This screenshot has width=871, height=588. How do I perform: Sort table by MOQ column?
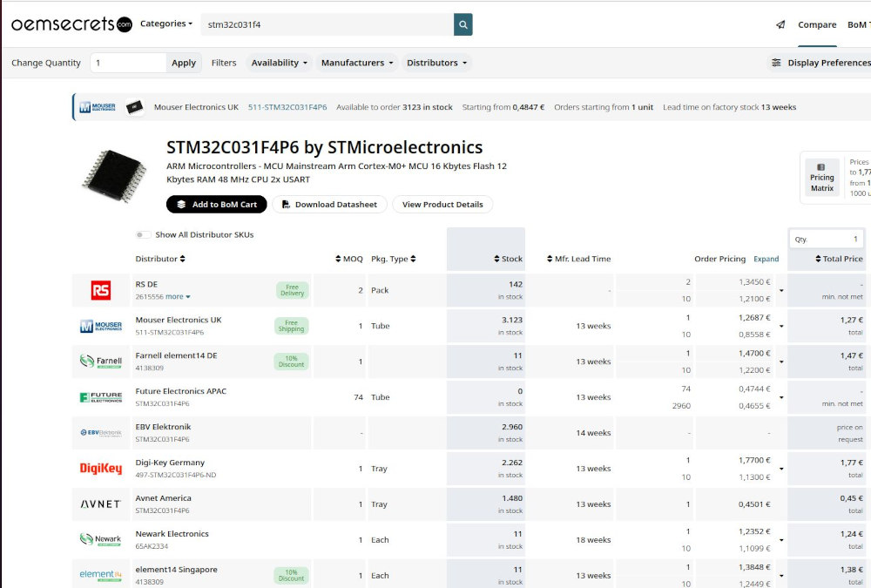coord(349,259)
